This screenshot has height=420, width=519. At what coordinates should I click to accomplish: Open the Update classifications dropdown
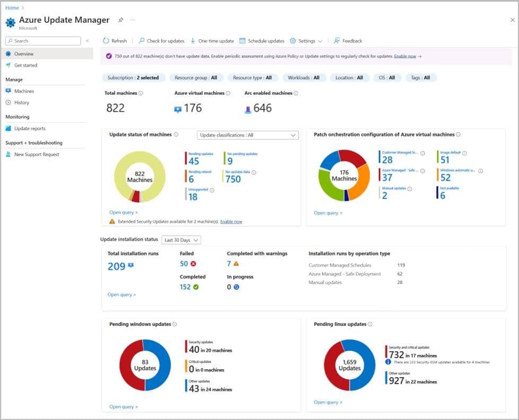[247, 135]
